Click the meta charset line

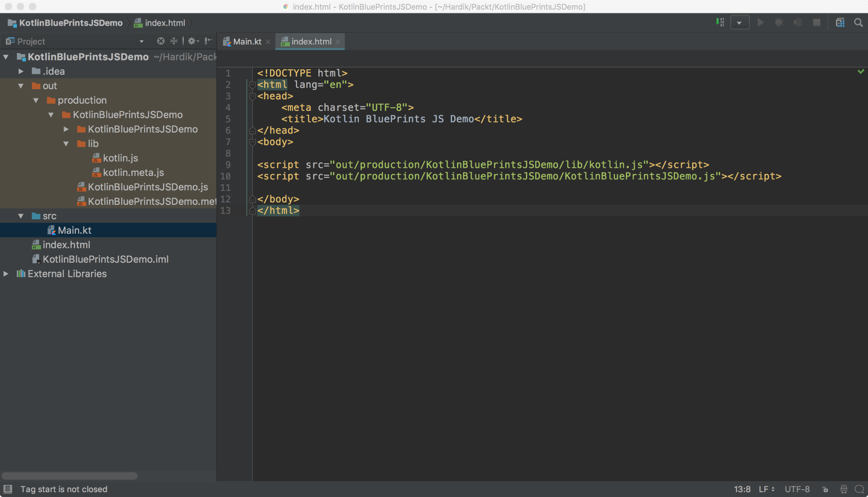(x=347, y=107)
